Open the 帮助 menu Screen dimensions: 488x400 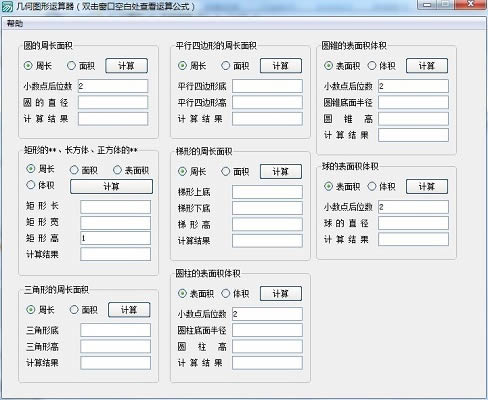point(15,24)
